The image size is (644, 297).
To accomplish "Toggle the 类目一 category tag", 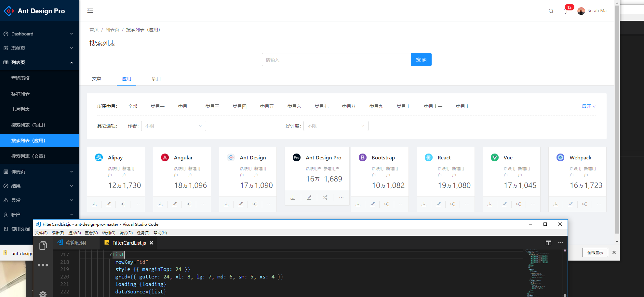I will click(158, 106).
